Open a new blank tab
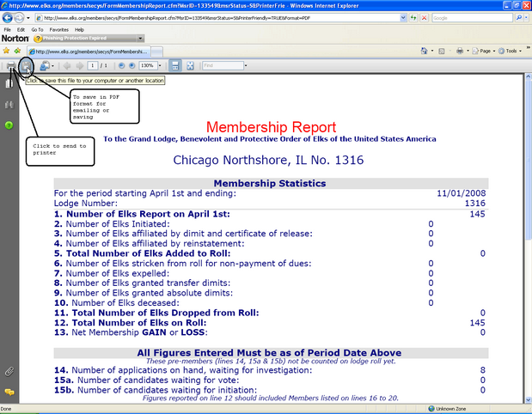532x414 pixels. 156,52
